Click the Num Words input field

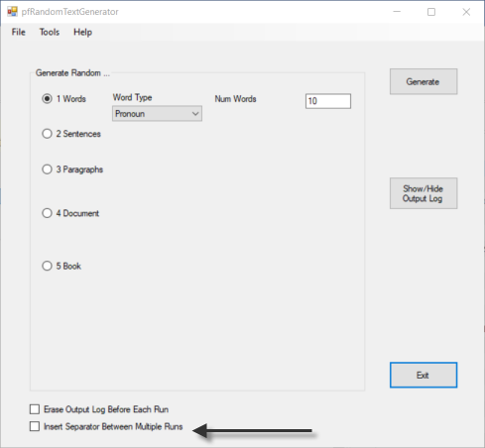pos(328,101)
